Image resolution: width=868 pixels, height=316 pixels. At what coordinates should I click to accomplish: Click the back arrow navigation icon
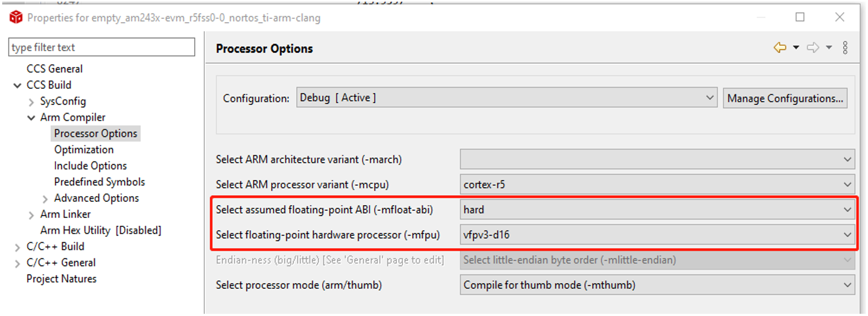pos(780,48)
